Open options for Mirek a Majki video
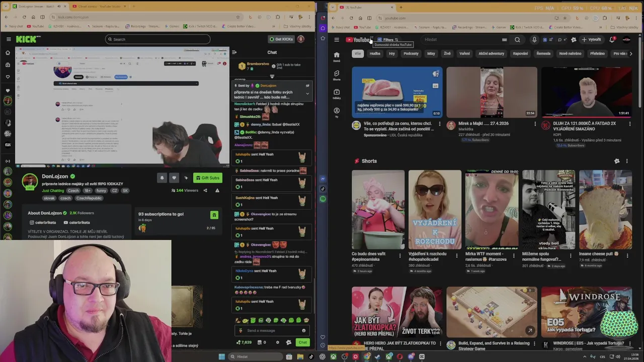The image size is (644, 362). click(x=535, y=124)
